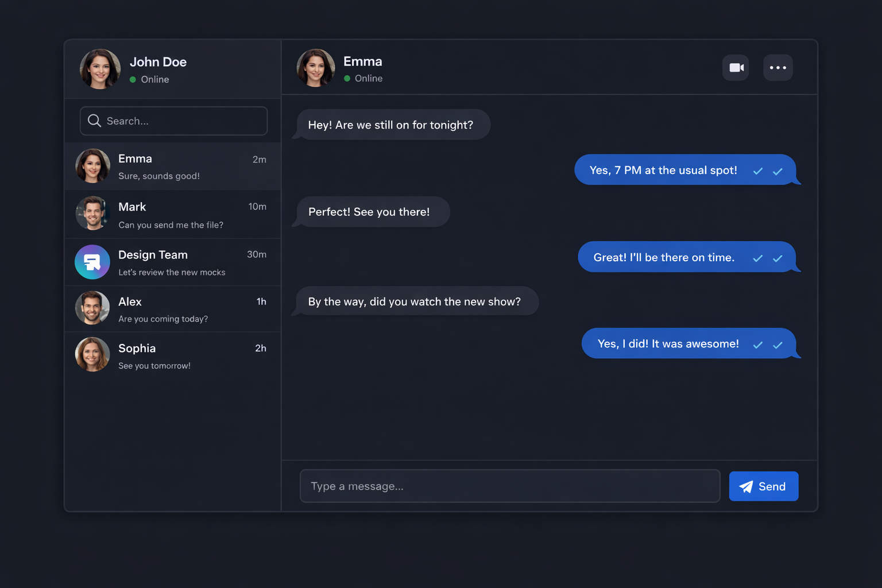Click the Send button
The height and width of the screenshot is (588, 882).
[x=764, y=486]
